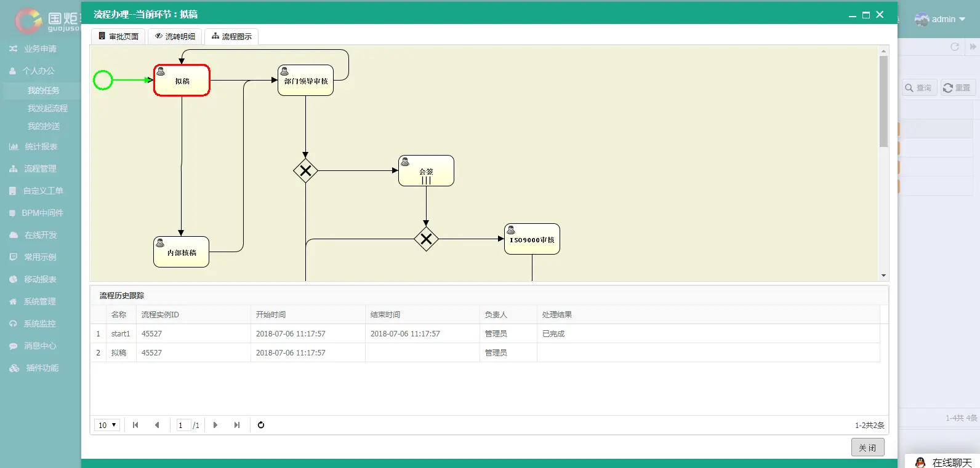Click the 系统管理 home icon
980x468 pixels.
coord(13,301)
